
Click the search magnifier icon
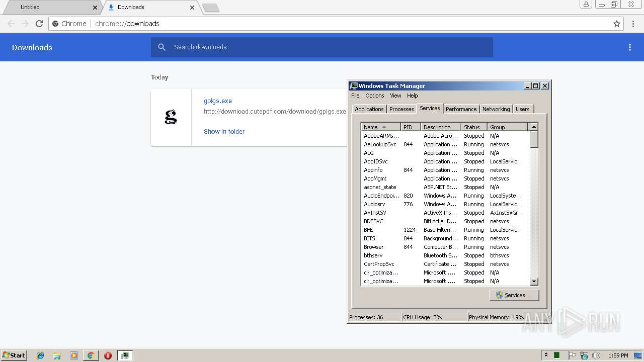pos(162,47)
